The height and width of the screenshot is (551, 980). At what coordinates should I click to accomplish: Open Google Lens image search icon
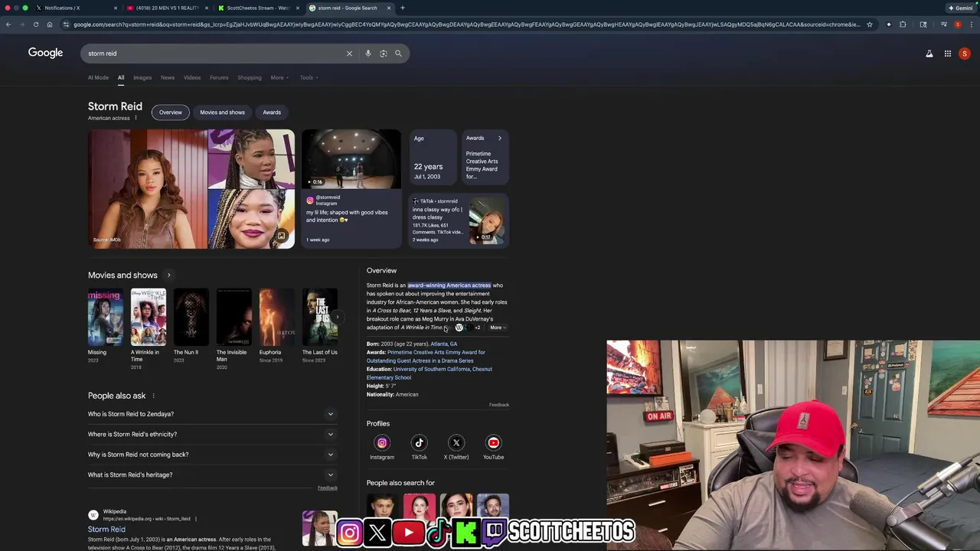(384, 54)
